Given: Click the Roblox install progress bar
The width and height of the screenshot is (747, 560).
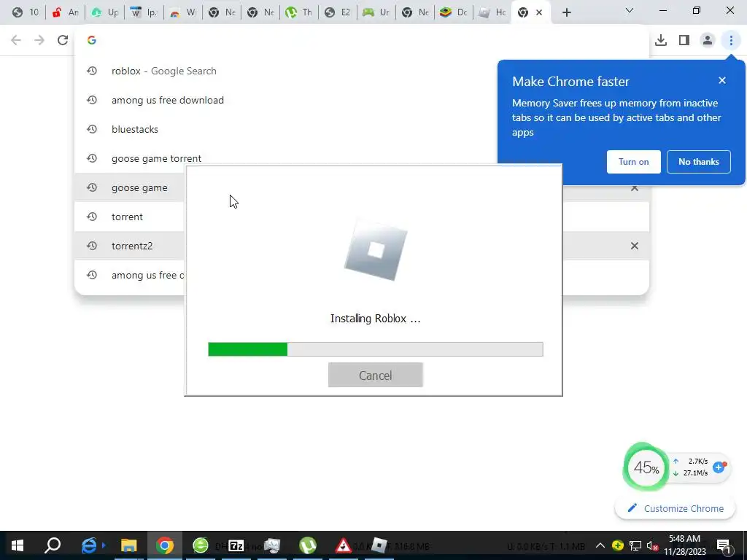Looking at the screenshot, I should 376,349.
